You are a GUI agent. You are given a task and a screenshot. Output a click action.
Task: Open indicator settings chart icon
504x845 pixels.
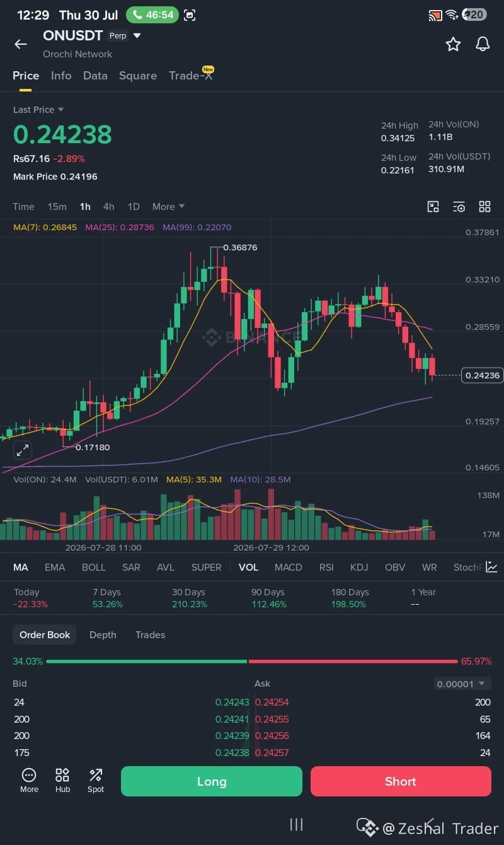[x=491, y=567]
